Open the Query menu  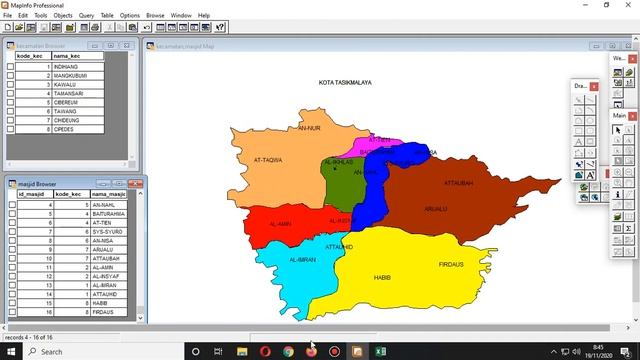click(86, 16)
